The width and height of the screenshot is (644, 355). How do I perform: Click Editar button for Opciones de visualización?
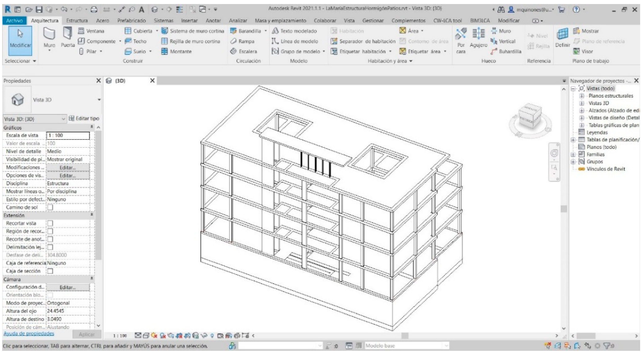(68, 176)
